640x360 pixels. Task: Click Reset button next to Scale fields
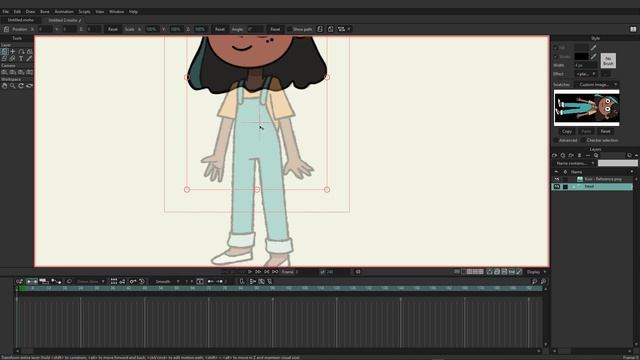point(220,29)
